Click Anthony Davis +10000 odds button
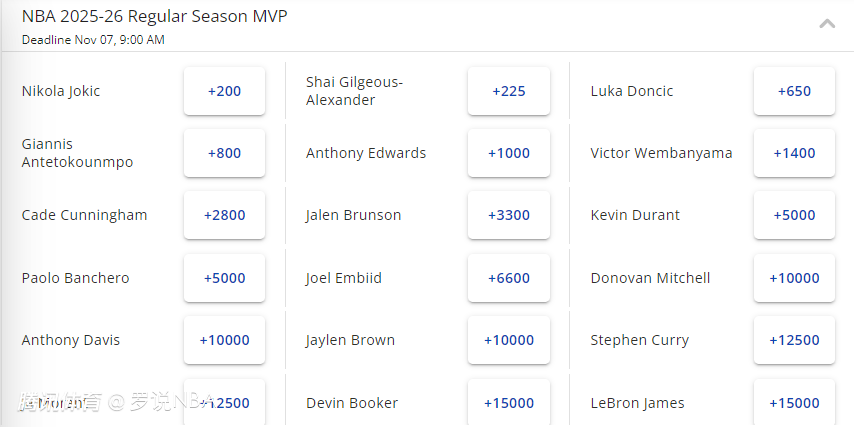854x427 pixels. (224, 340)
